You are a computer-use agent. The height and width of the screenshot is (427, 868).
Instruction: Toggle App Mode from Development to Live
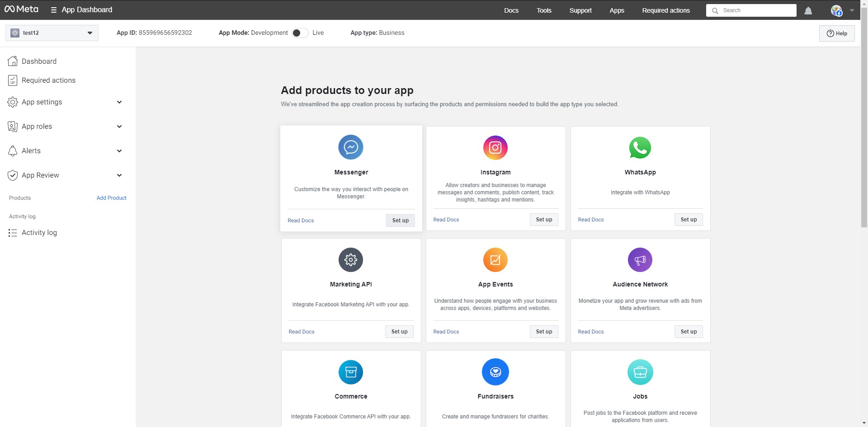click(x=300, y=33)
